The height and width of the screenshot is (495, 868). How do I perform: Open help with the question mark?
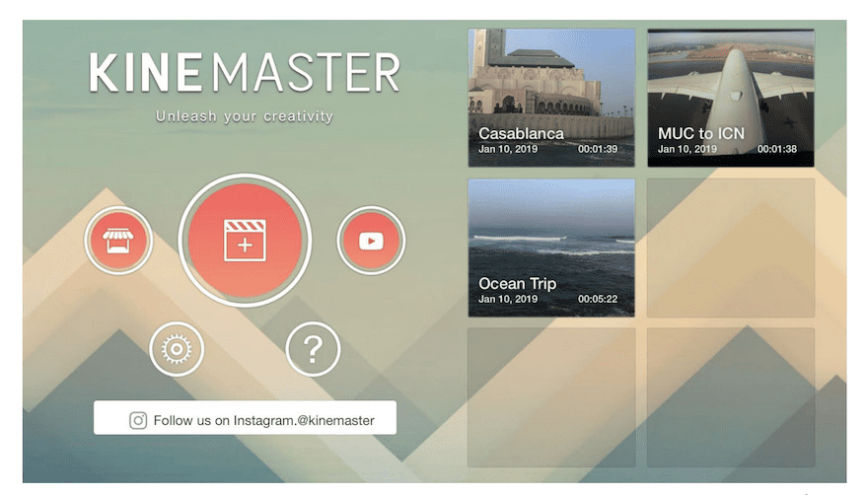pos(313,349)
